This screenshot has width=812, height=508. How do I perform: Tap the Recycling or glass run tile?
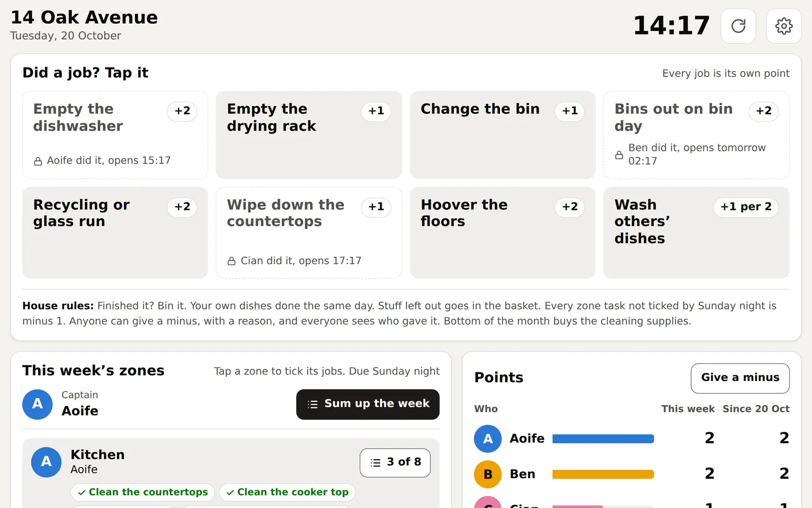[x=115, y=233]
